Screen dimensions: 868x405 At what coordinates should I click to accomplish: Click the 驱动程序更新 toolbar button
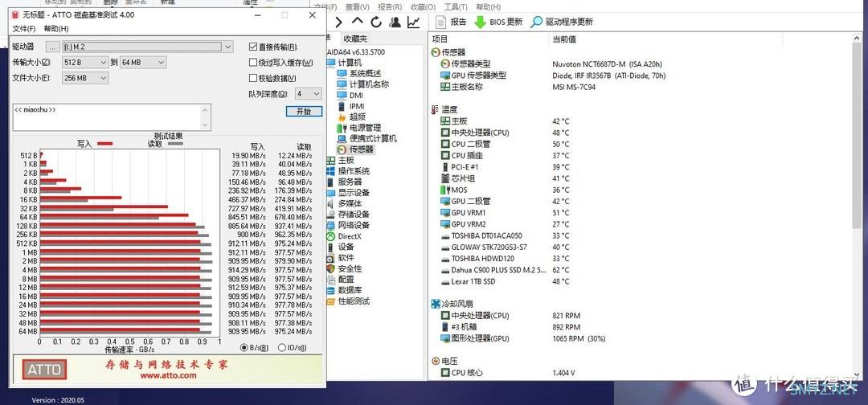coord(562,22)
